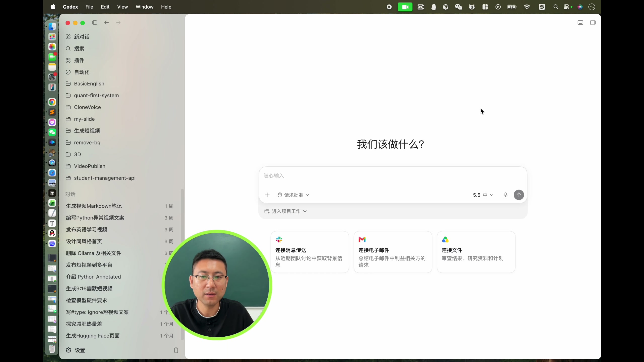Click the microphone voice input icon
Viewport: 644px width, 362px height.
[x=505, y=195]
